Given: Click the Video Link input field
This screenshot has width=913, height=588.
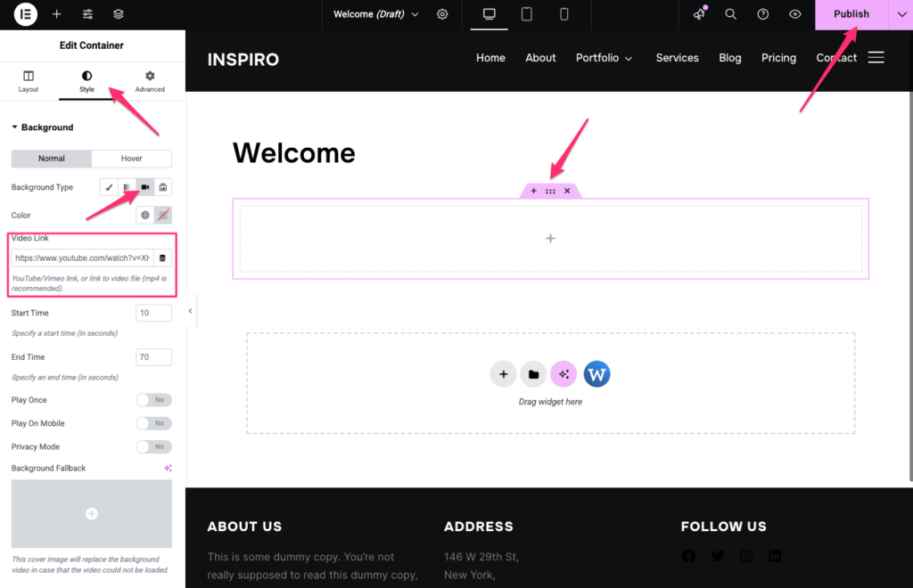Looking at the screenshot, I should pyautogui.click(x=82, y=258).
